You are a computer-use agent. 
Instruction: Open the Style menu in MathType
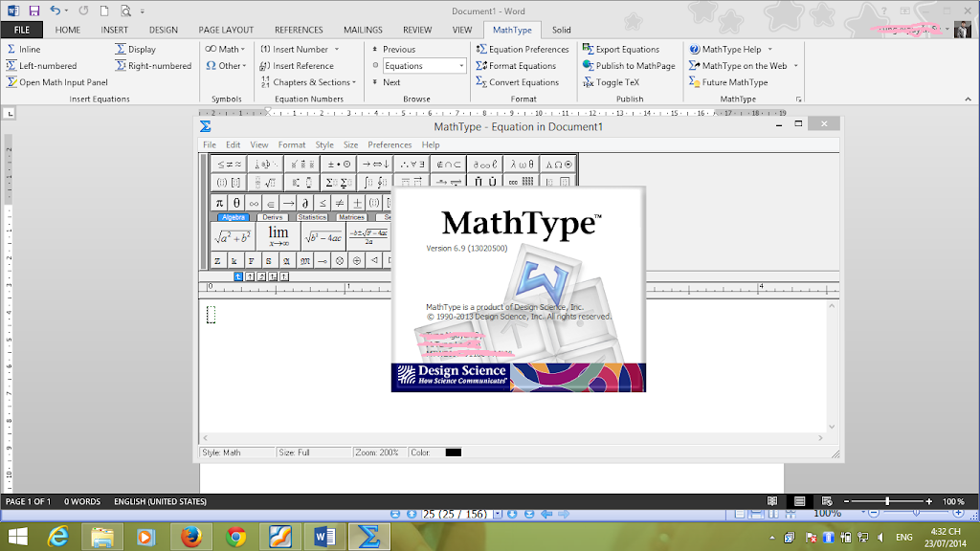pos(324,145)
